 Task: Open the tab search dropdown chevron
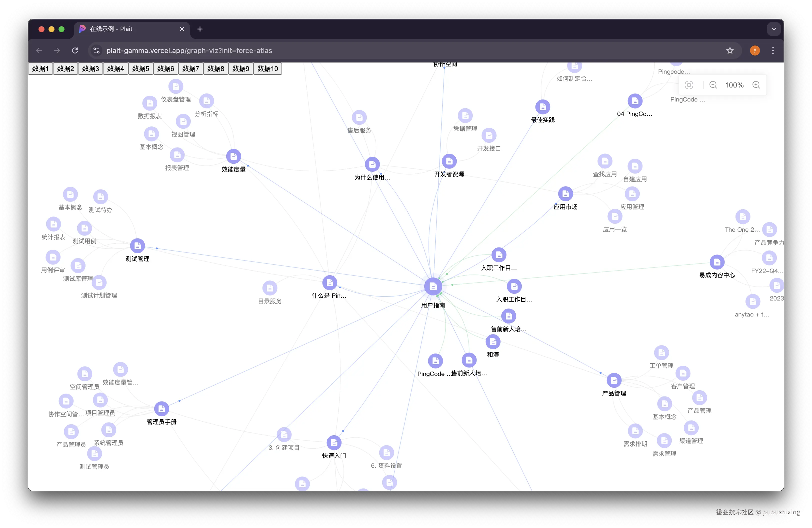tap(774, 29)
